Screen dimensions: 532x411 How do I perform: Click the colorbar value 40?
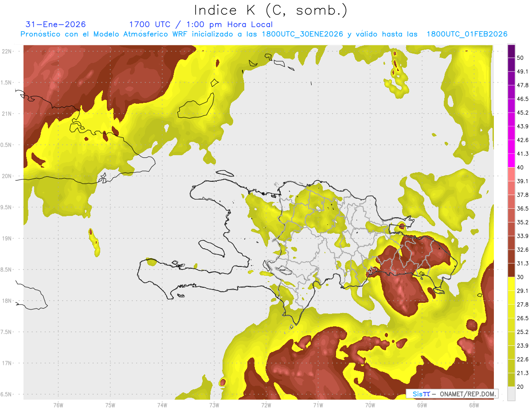520,167
